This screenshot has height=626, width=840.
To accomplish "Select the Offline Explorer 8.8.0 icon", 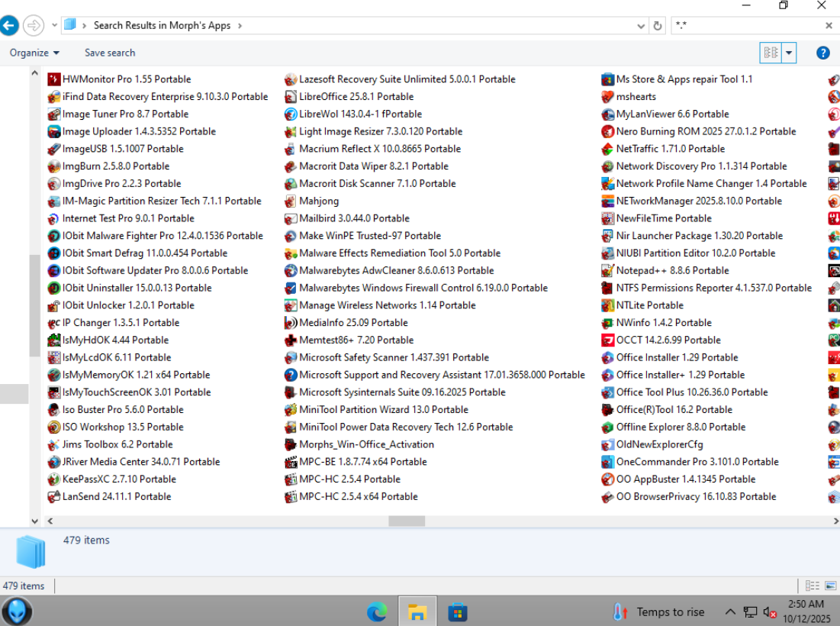I will pyautogui.click(x=607, y=428).
